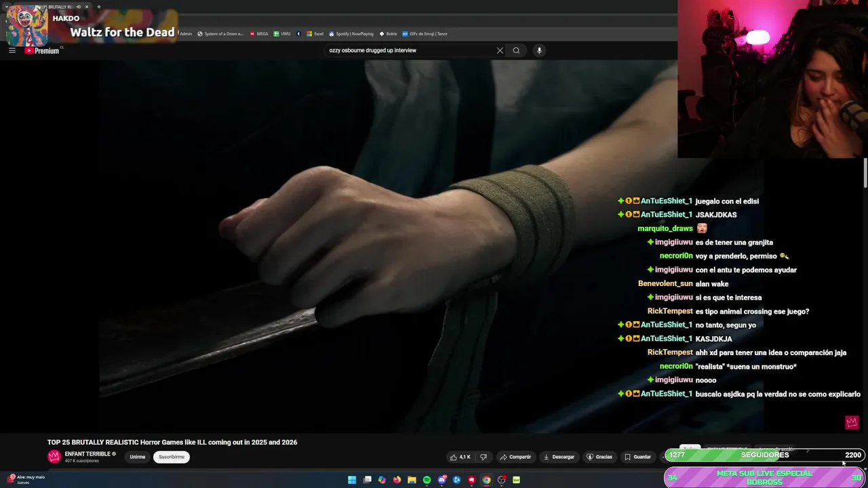Open a new browser tab with plus
Image resolution: width=868 pixels, height=488 pixels.
(x=98, y=7)
